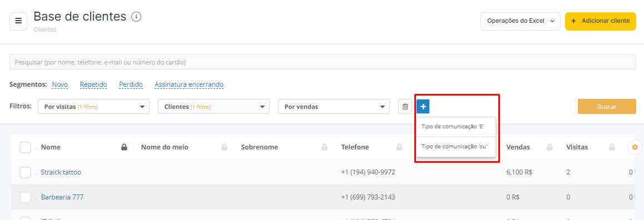Screen dimensions: 644x220
Task: Click the Clientes breadcrumb text under title
Action: pos(44,29)
